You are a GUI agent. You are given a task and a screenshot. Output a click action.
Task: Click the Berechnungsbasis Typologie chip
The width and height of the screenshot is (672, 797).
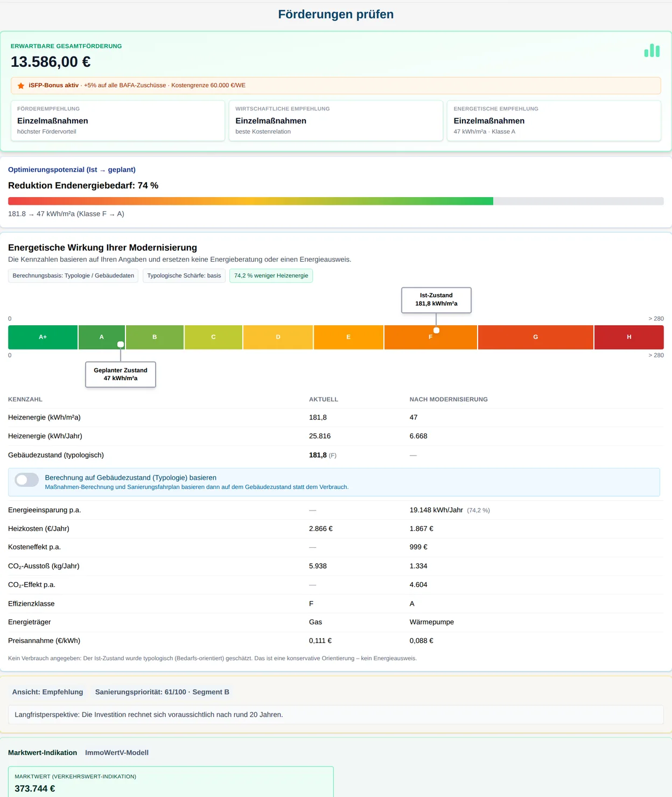(x=73, y=276)
